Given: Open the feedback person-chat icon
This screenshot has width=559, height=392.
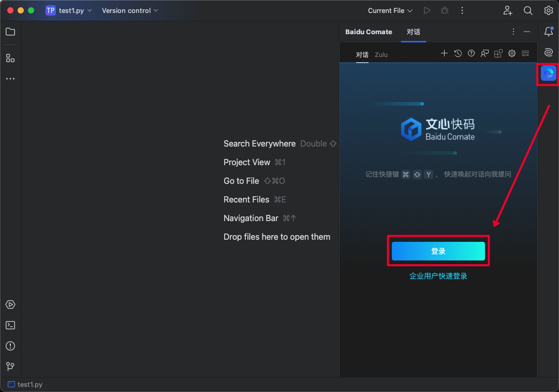Looking at the screenshot, I should pyautogui.click(x=484, y=53).
